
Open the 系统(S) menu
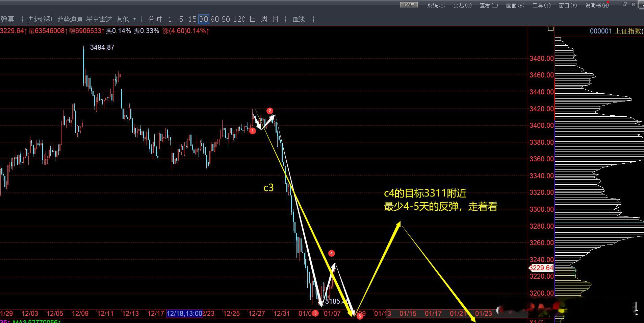[436, 5]
